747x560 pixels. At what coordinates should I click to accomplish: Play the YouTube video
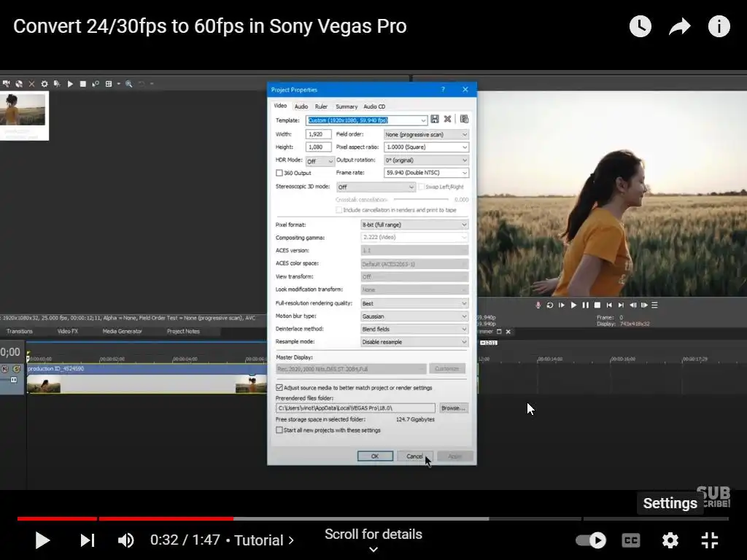[x=42, y=540]
